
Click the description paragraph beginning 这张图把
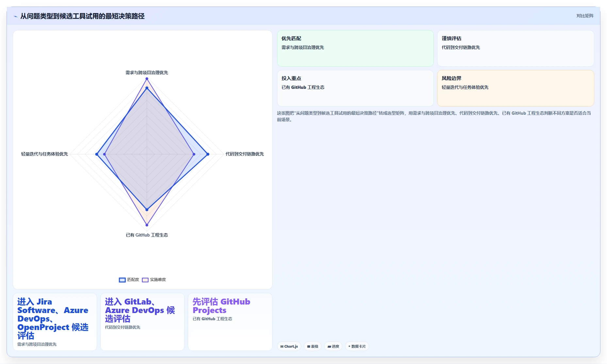(x=434, y=116)
